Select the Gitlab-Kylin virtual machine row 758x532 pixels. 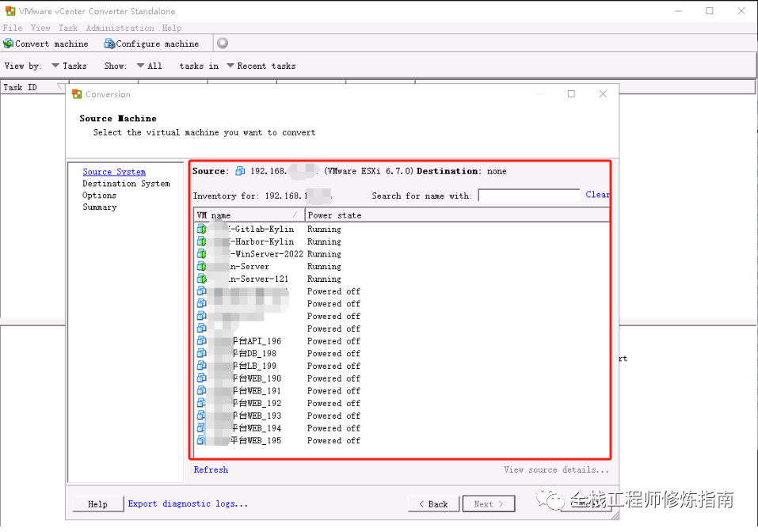coord(402,229)
